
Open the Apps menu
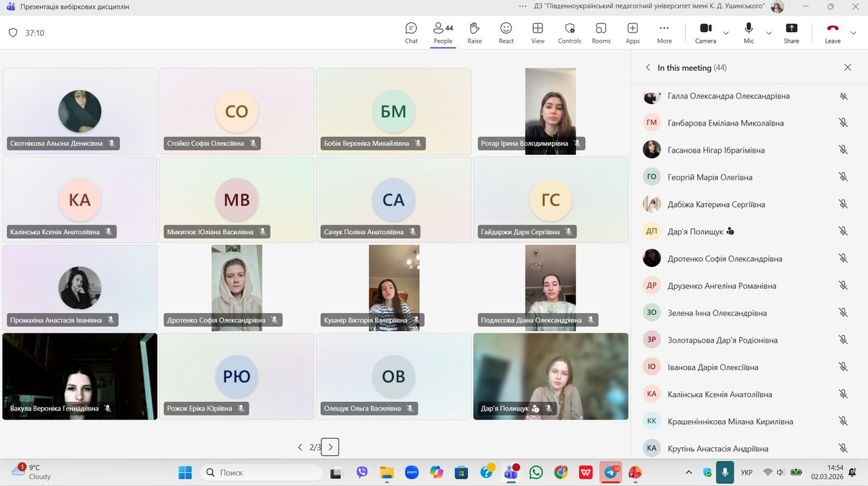(x=632, y=33)
